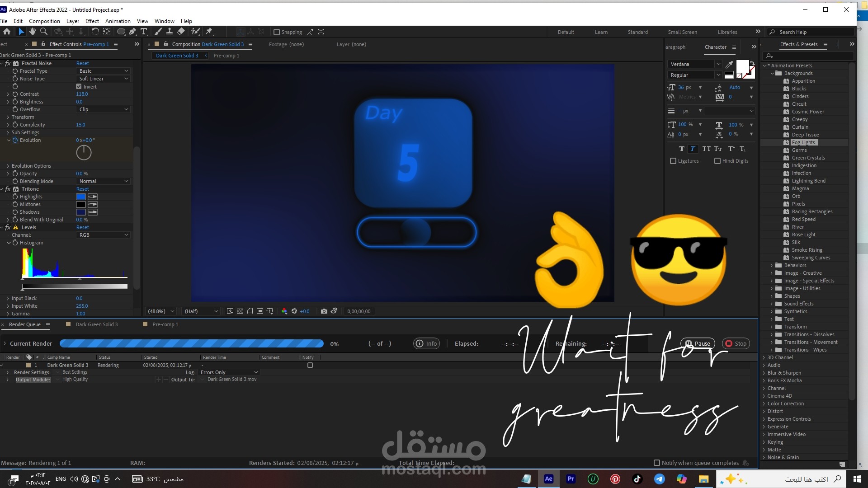
Task: Click the Show Snapshot icon
Action: coord(334,311)
